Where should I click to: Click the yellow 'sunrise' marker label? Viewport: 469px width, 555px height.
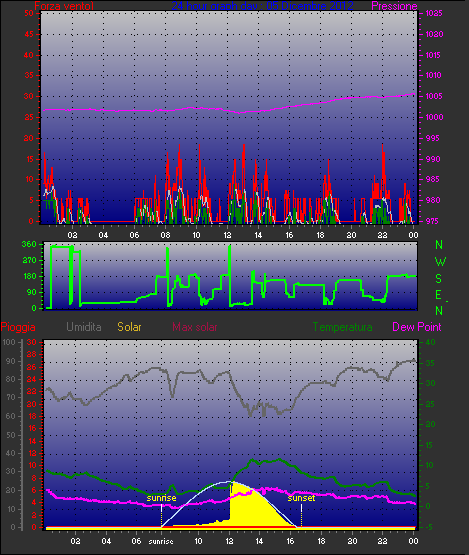[161, 498]
